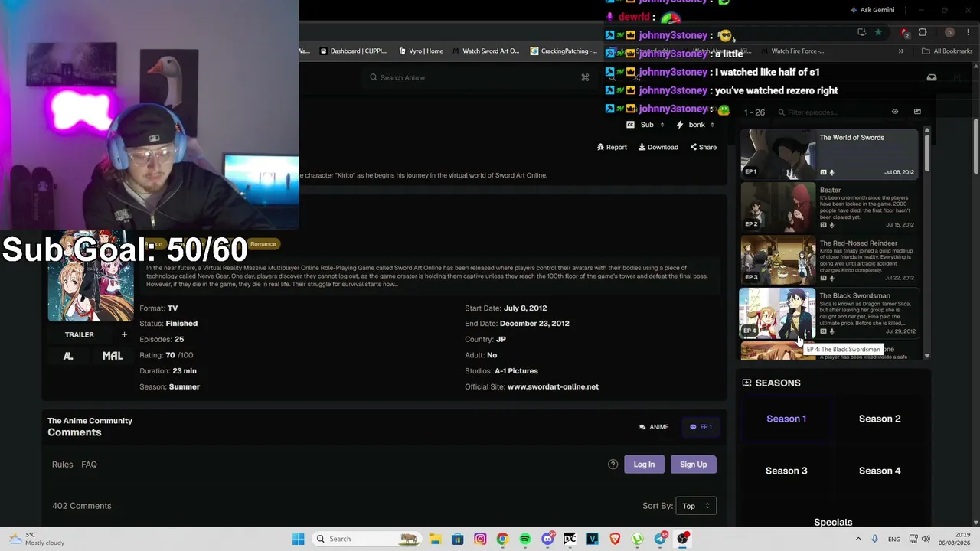
Task: Open the Windows Start menu
Action: pyautogui.click(x=298, y=539)
